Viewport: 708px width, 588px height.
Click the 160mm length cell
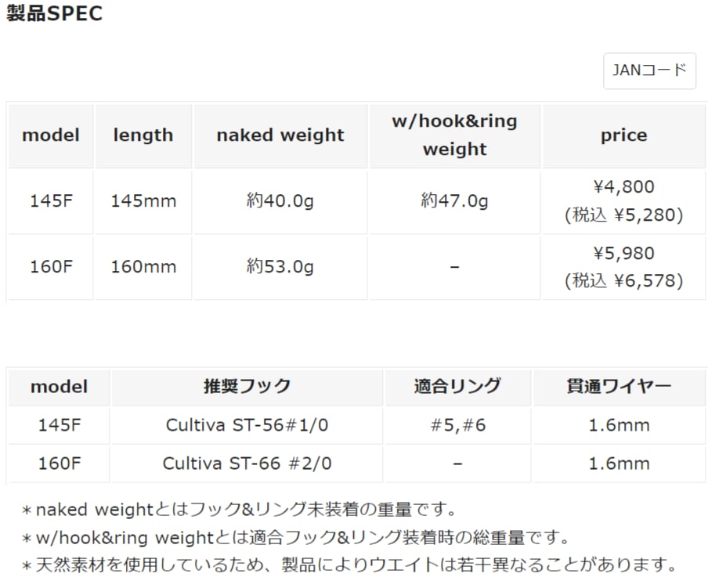point(143,267)
